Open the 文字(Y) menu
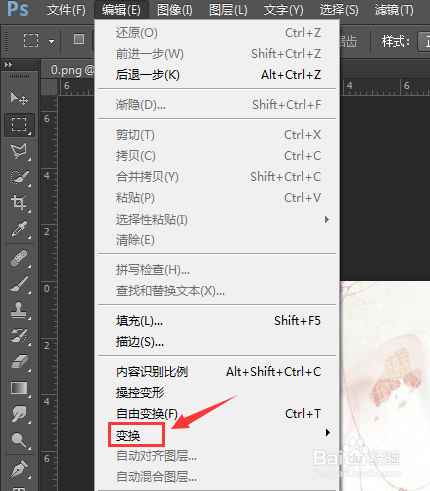Image resolution: width=430 pixels, height=491 pixels. (284, 10)
